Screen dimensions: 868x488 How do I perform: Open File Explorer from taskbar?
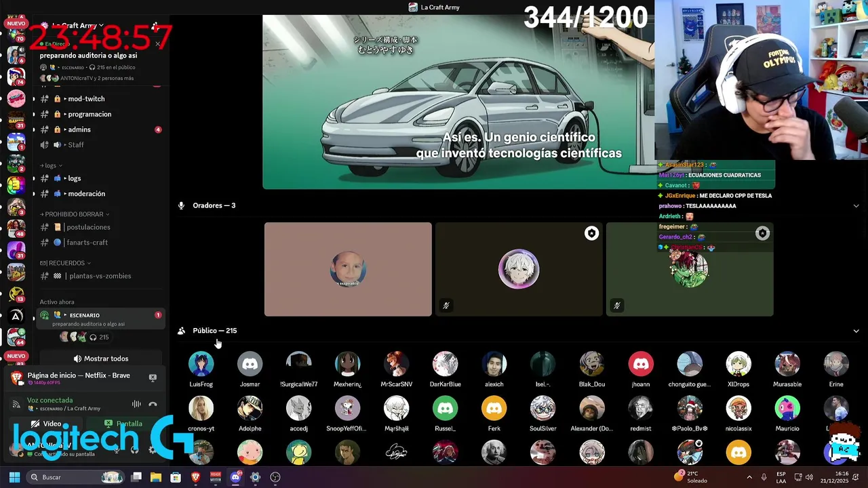point(156,477)
